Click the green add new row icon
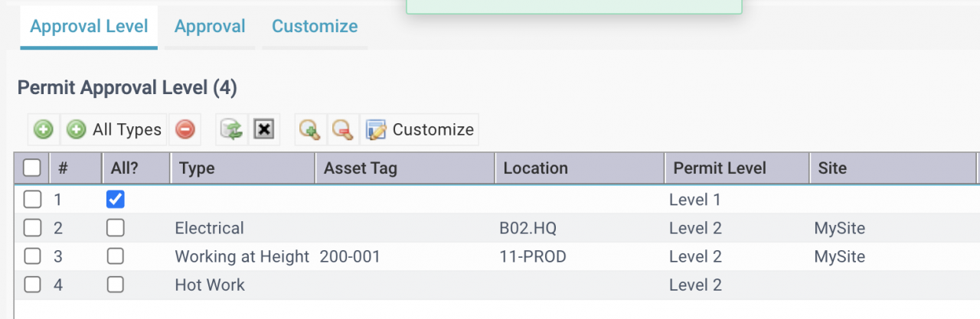The image size is (980, 319). [x=44, y=130]
